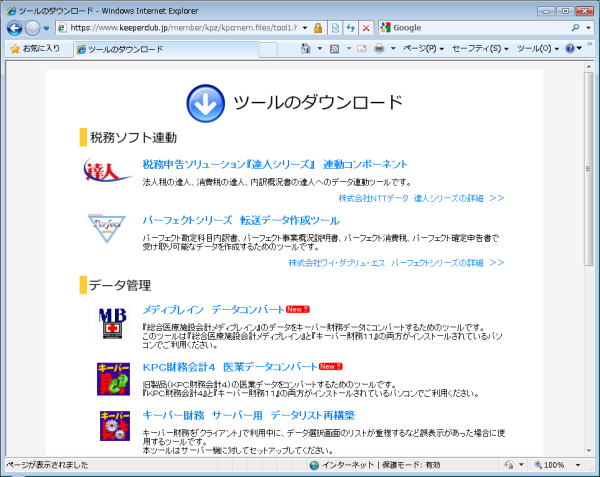Open 税務申告ソリューション 達人シリーズ 連動コンポーネント link
600x477 pixels.
coord(274,164)
